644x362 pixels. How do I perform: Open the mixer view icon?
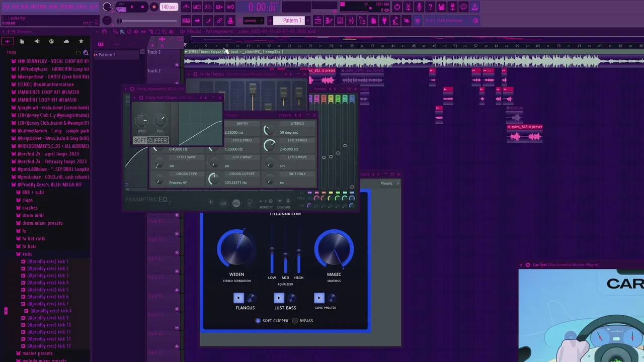pos(351,21)
